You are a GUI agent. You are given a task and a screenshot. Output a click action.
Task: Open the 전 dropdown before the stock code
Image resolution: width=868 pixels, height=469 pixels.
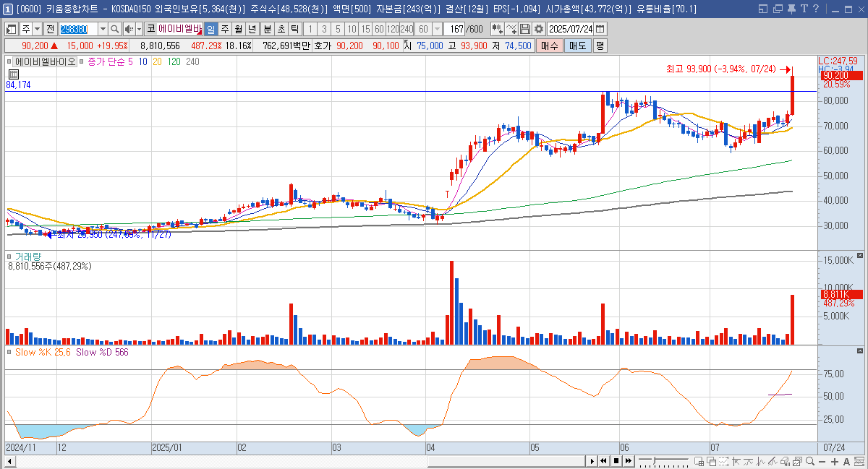tap(51, 29)
